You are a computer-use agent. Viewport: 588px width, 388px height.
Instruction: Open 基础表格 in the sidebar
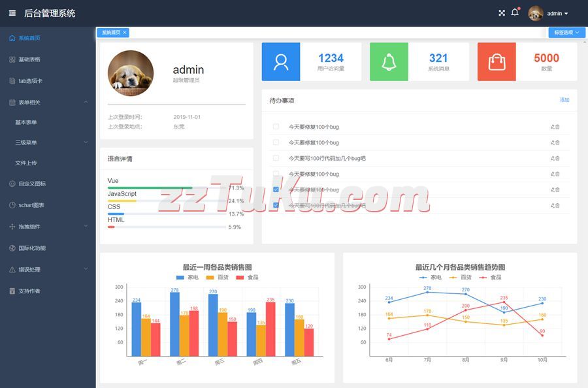coord(29,59)
